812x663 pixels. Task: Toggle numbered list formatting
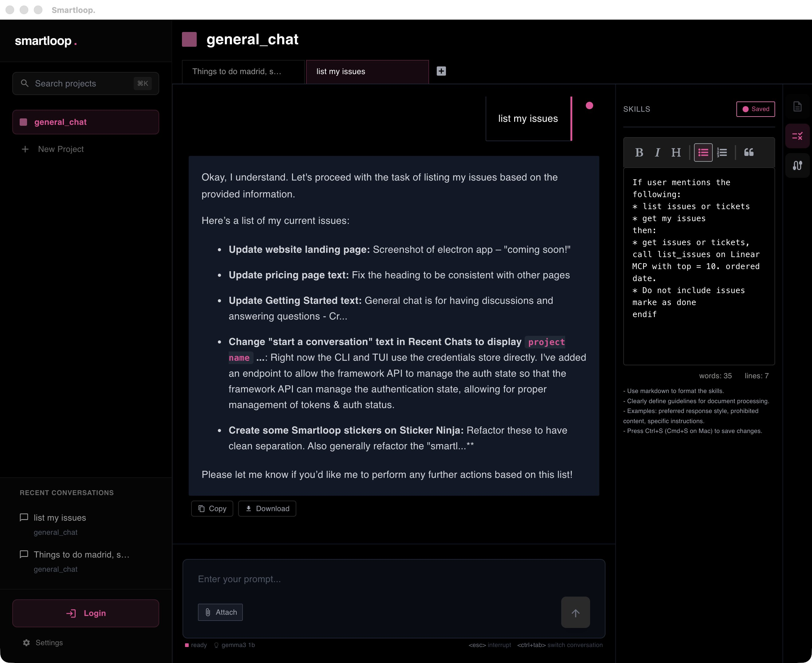[x=722, y=153]
